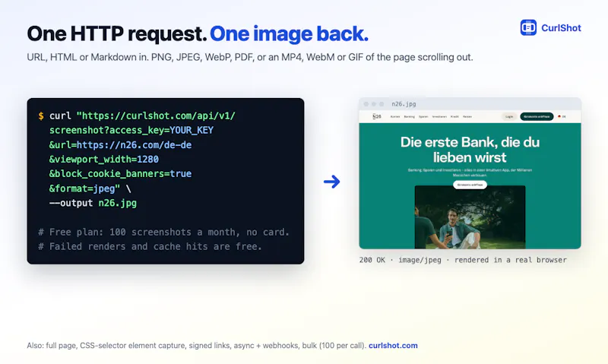Viewport: 608px width, 364px height.
Task: Click the Login button in the N26 preview
Action: tap(509, 116)
